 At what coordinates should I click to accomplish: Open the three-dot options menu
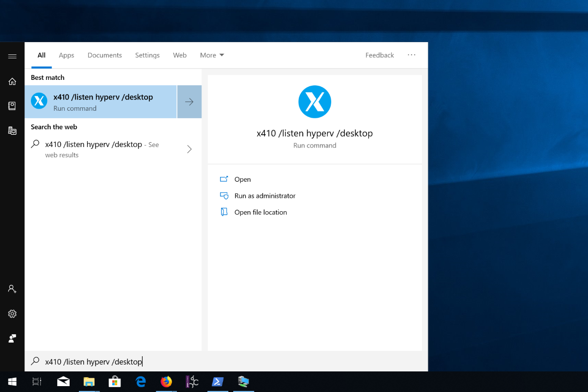coord(412,55)
